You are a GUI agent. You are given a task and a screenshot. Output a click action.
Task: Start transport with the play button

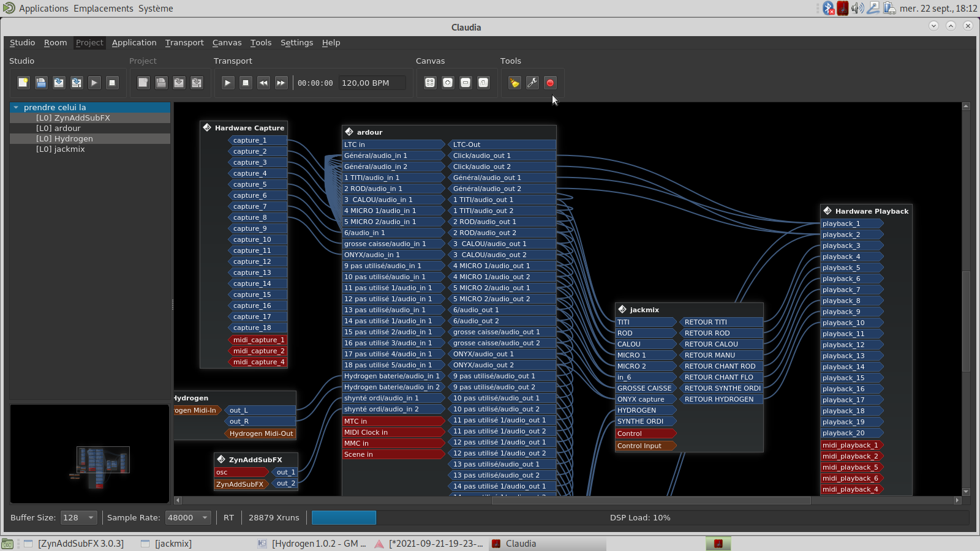(x=228, y=83)
